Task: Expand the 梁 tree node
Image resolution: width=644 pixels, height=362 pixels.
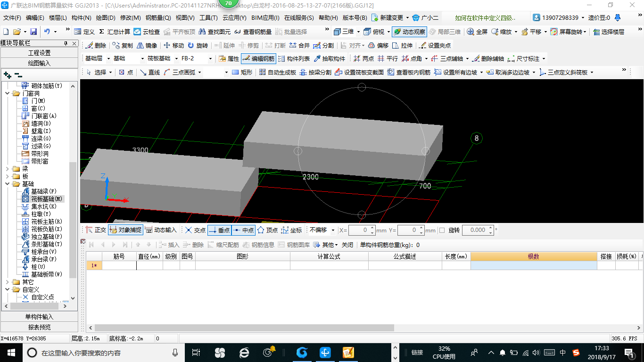Action: 8,169
